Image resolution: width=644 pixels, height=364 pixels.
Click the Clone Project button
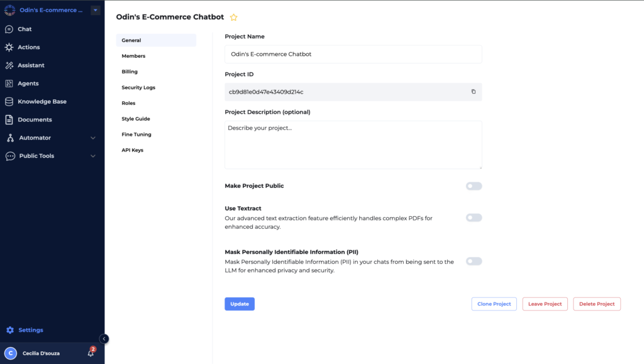pos(494,304)
